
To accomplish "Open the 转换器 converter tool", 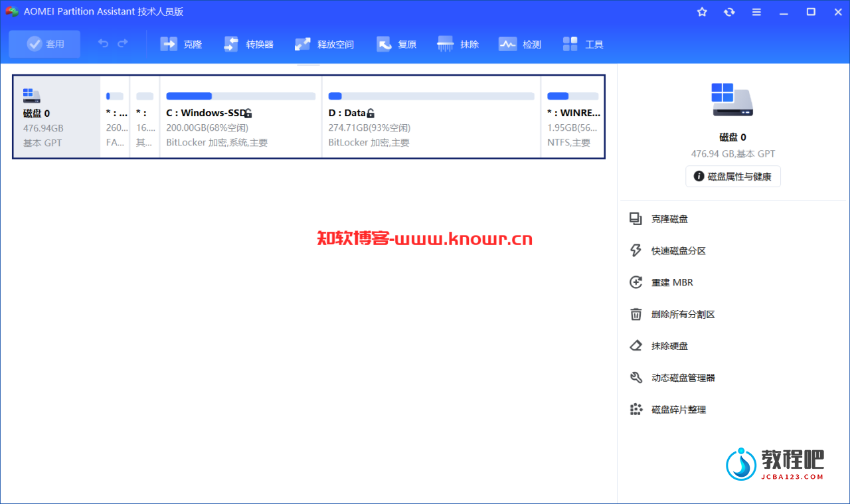I will click(x=248, y=44).
